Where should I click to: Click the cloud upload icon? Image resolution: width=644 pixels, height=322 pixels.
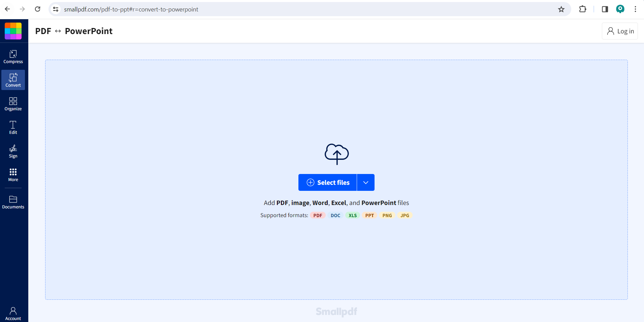[x=336, y=154]
